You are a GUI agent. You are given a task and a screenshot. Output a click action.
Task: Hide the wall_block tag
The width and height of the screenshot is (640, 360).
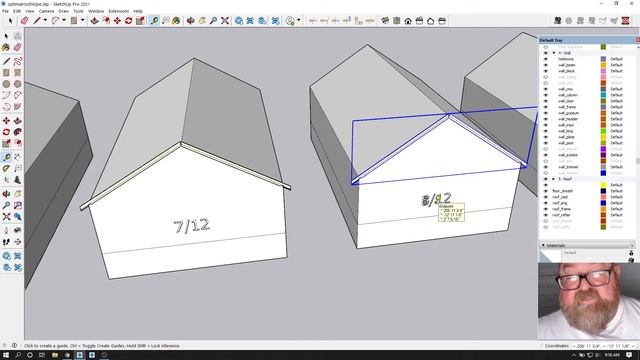[x=546, y=71]
